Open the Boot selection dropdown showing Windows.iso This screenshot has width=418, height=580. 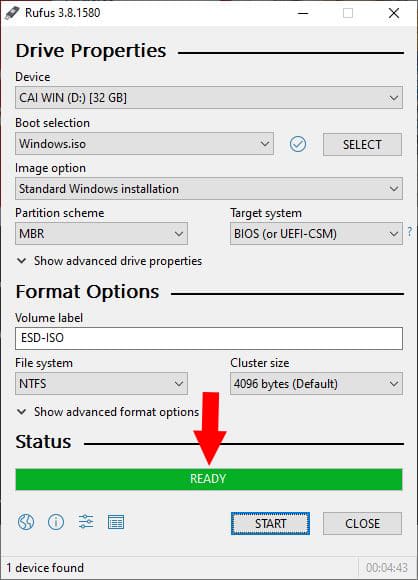point(144,144)
